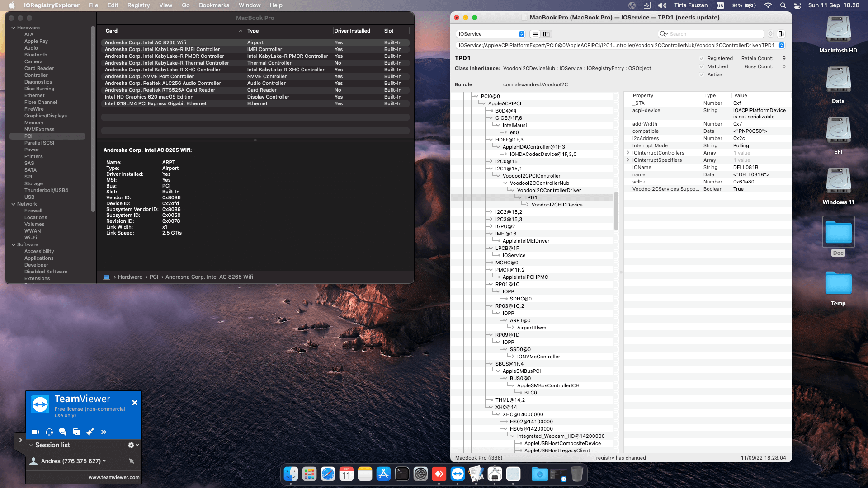Open the Registry menu
The image size is (868, 488).
(x=138, y=5)
